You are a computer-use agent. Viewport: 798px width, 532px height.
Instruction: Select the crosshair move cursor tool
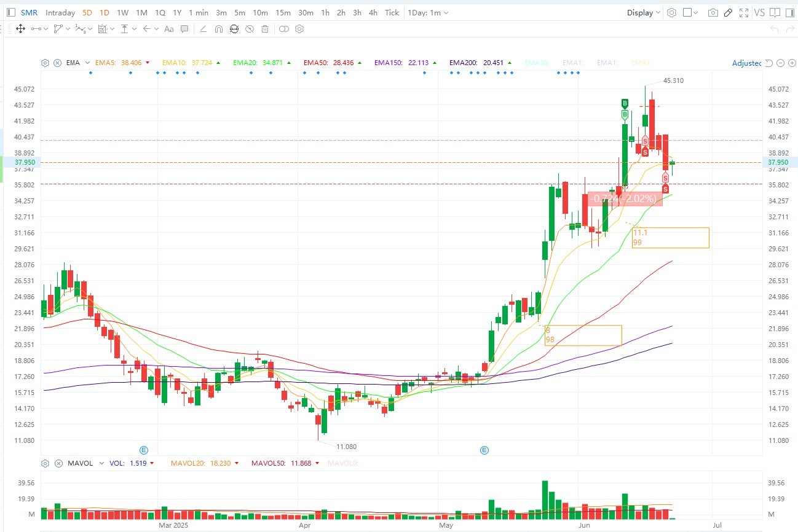pos(20,29)
